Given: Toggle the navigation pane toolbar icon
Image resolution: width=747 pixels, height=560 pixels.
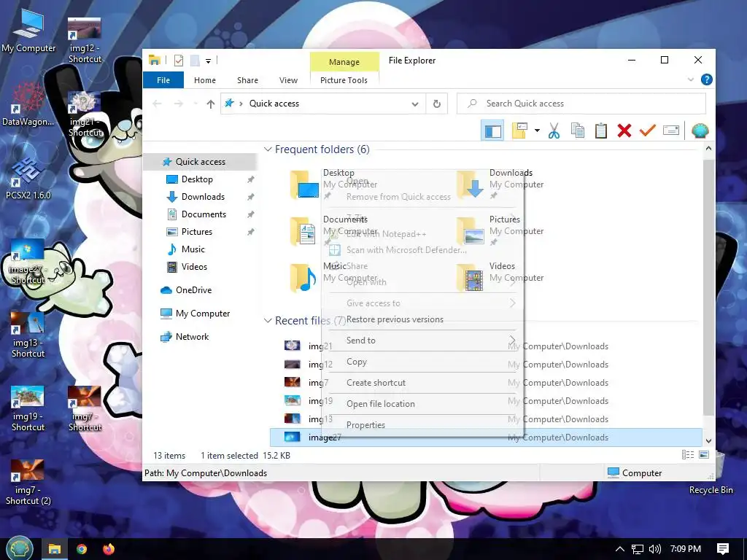Looking at the screenshot, I should tap(492, 131).
